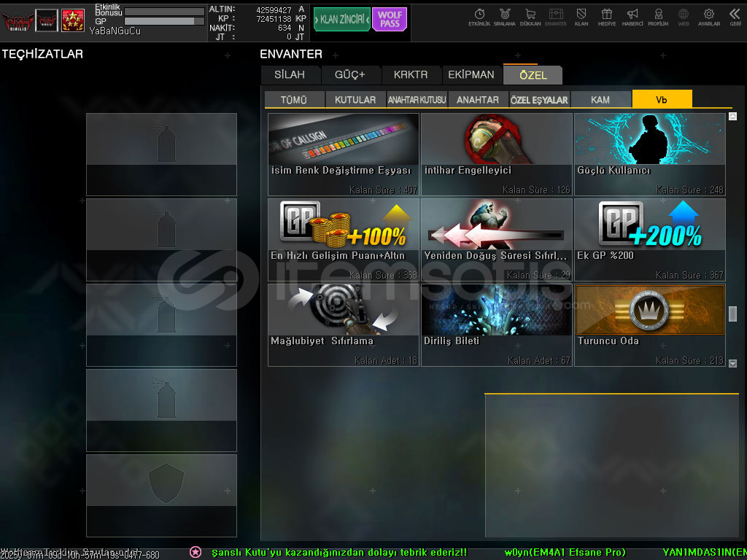Open the Hediye gift icon
The height and width of the screenshot is (560, 747).
tap(606, 17)
